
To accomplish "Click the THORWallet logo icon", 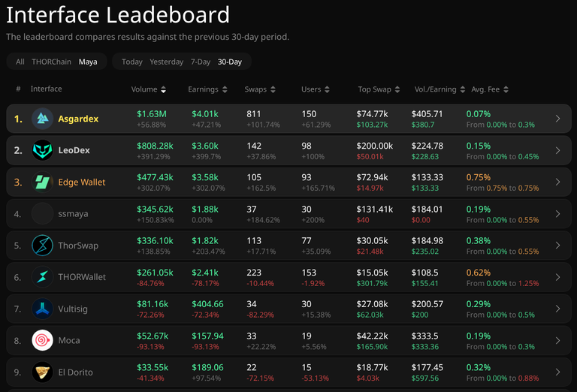I will 42,277.
